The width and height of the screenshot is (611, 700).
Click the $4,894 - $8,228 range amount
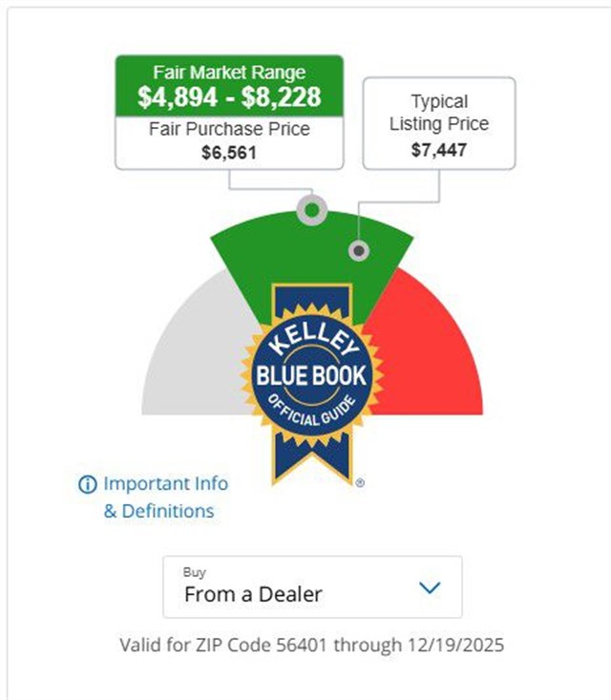coord(228,96)
